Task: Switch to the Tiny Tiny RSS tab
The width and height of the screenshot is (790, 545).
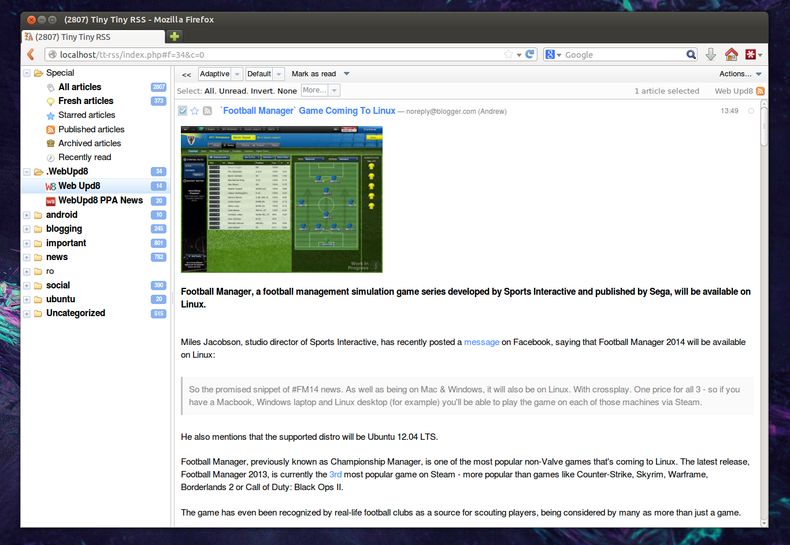Action: (x=94, y=37)
